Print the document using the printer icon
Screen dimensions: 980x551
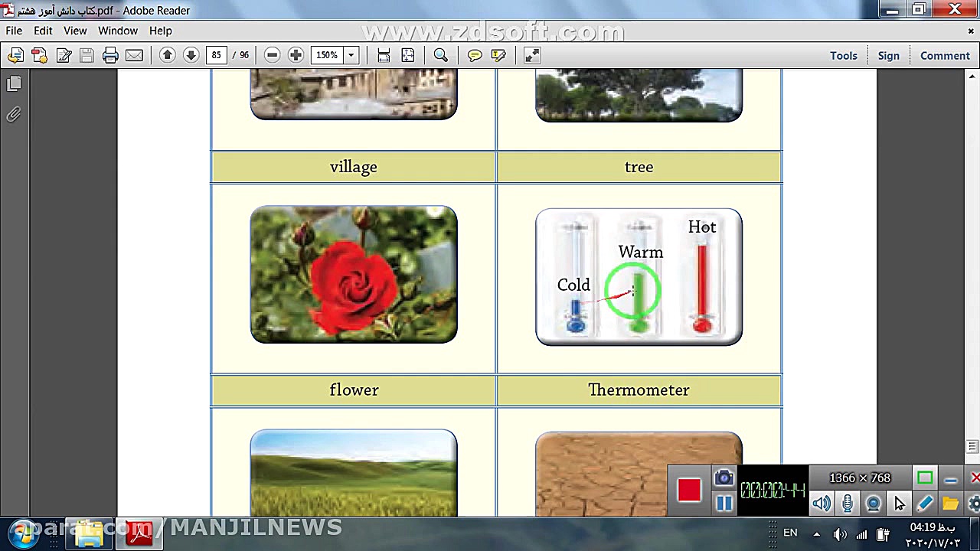(110, 55)
